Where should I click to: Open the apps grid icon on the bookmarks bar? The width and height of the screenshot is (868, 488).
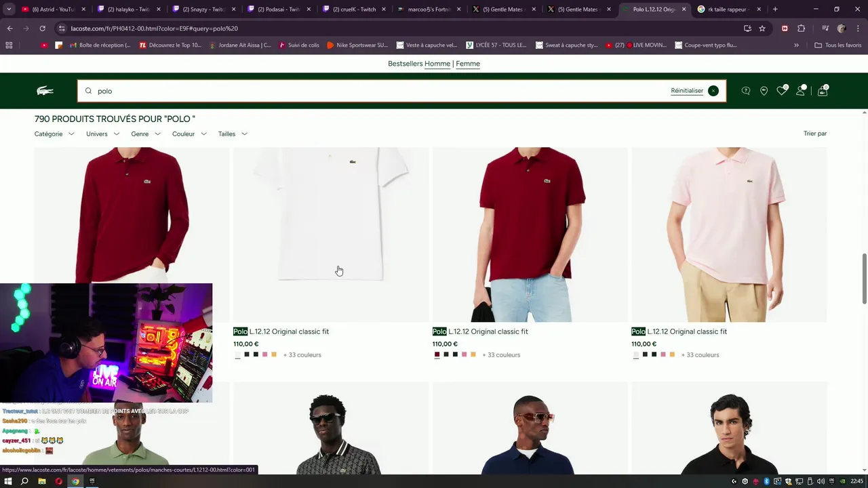[9, 45]
